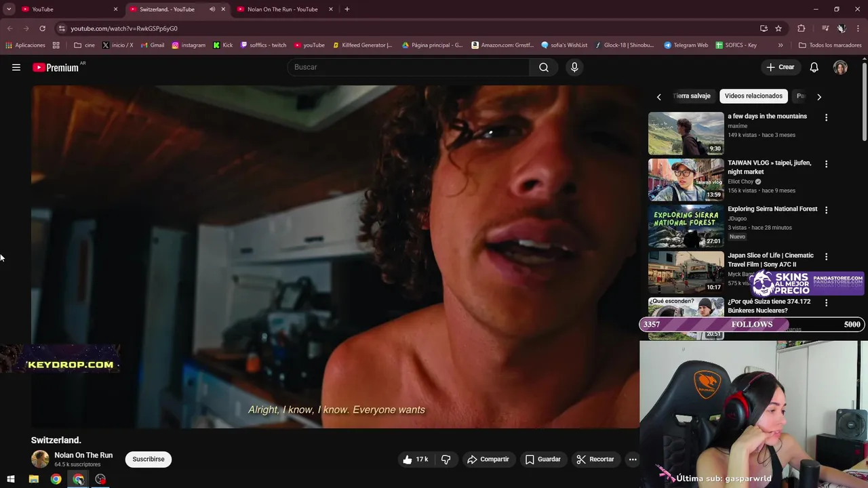Image resolution: width=868 pixels, height=488 pixels.
Task: Click the Switzerland video player
Action: (x=335, y=257)
